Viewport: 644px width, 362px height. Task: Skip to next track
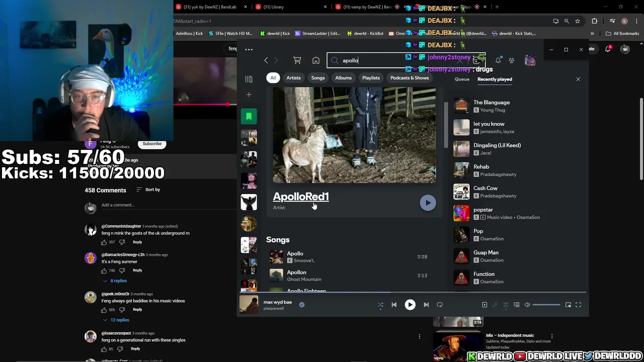[x=426, y=305]
